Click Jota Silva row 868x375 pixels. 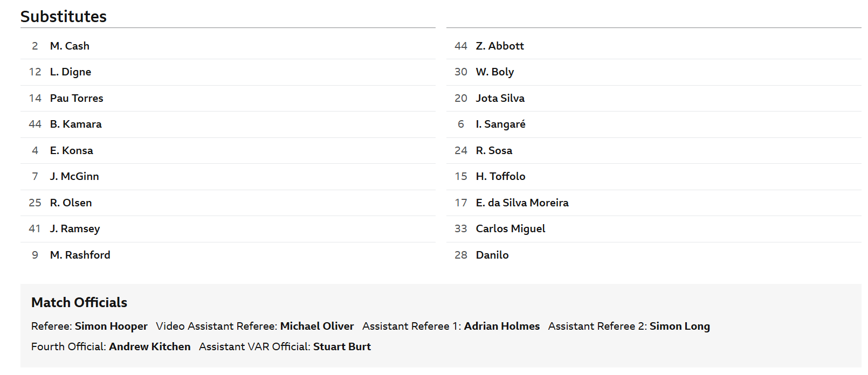654,98
